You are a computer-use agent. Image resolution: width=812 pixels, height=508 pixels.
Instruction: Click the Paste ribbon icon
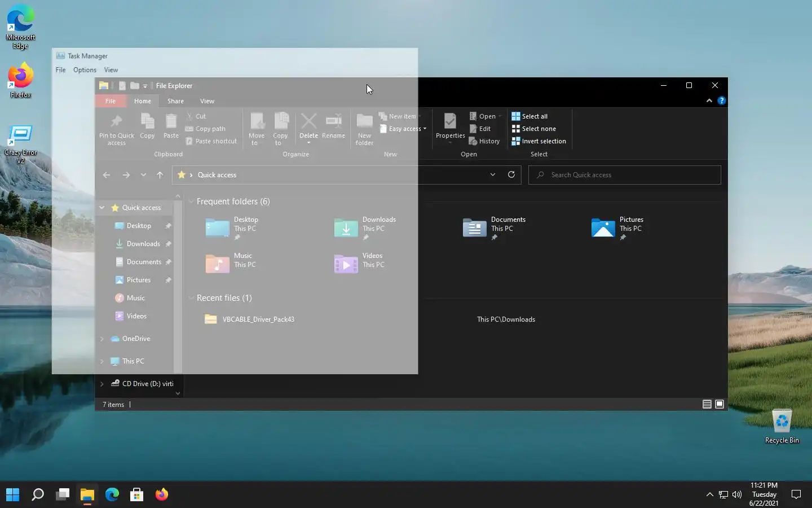pos(171,121)
